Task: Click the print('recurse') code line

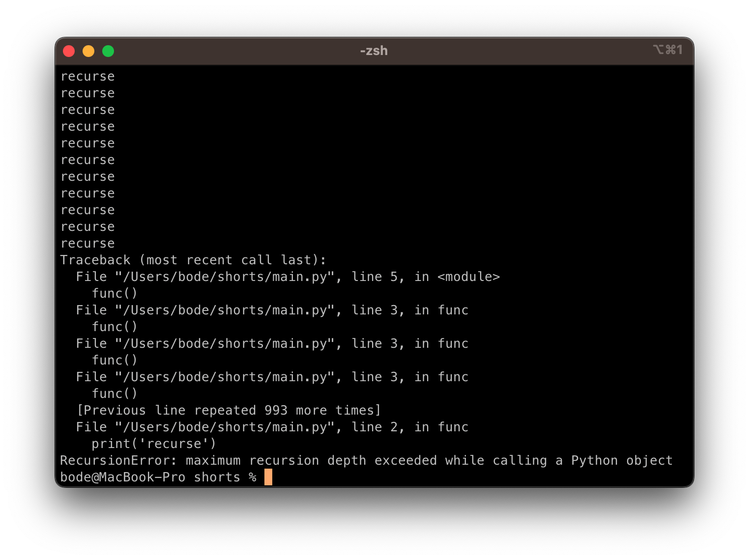Action: [153, 444]
